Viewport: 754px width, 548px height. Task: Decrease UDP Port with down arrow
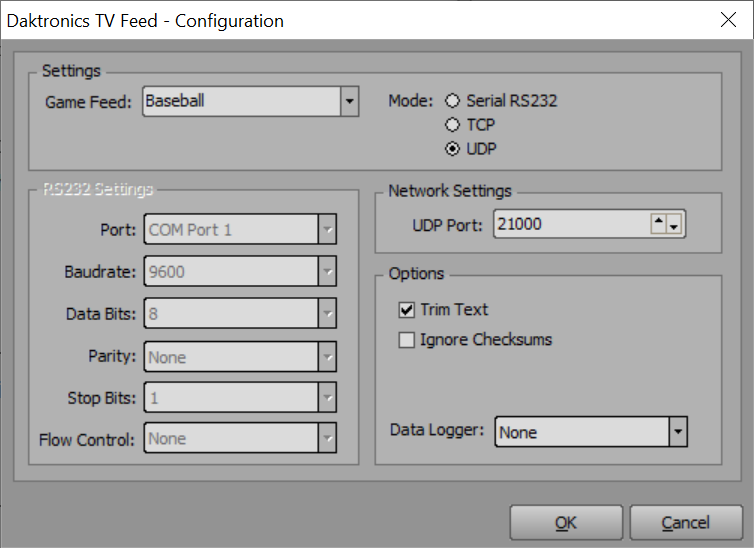(674, 224)
